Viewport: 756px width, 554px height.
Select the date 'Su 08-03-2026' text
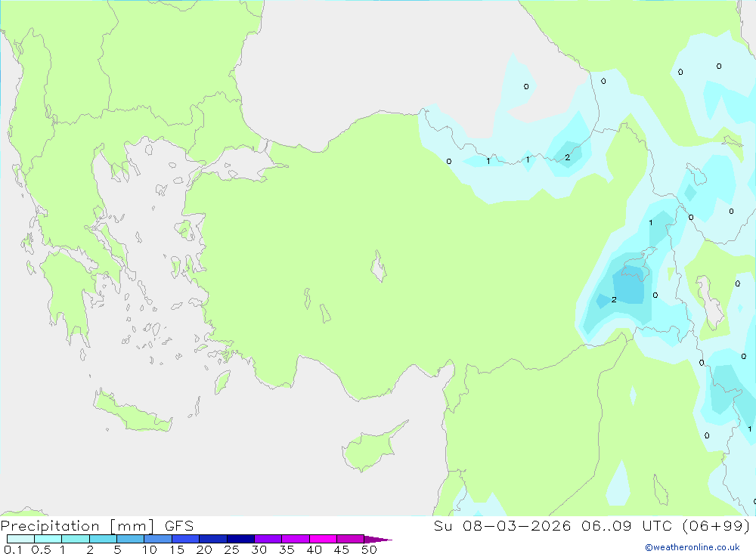pyautogui.click(x=502, y=526)
